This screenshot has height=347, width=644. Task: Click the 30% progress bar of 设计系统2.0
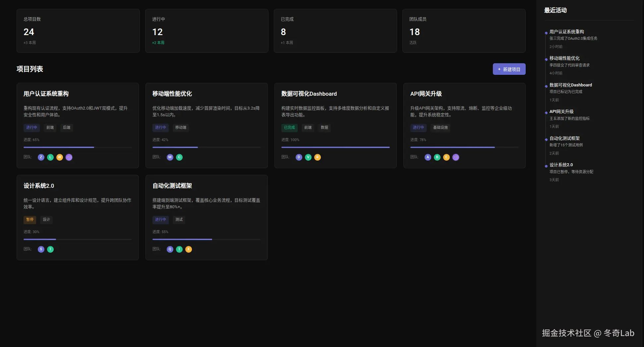(x=78, y=239)
